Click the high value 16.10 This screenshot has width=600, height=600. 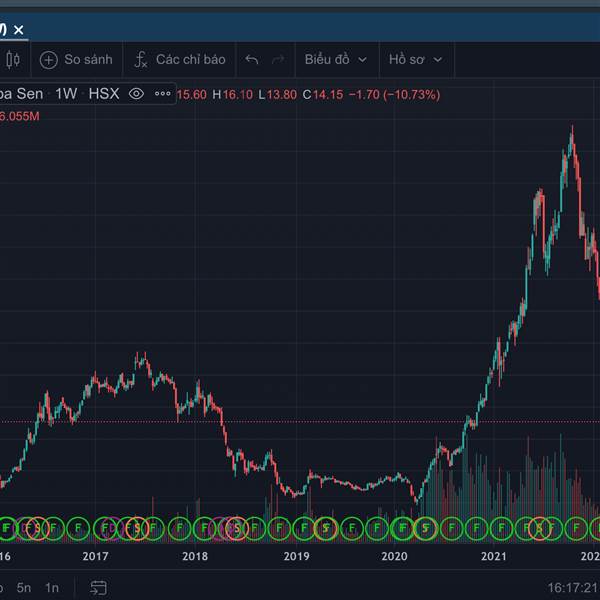click(x=237, y=95)
